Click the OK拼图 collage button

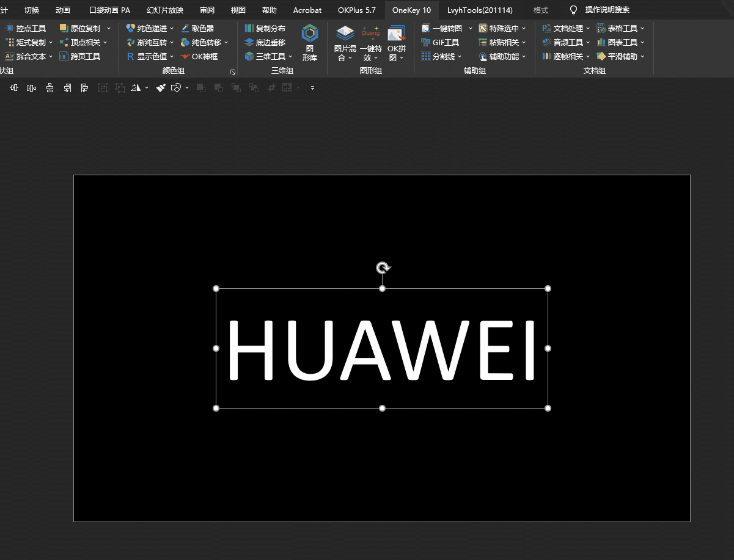click(397, 43)
